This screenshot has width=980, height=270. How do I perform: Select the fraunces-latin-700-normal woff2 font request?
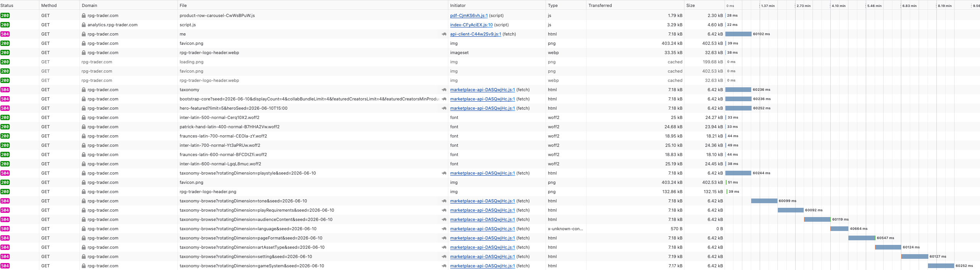click(x=490, y=136)
